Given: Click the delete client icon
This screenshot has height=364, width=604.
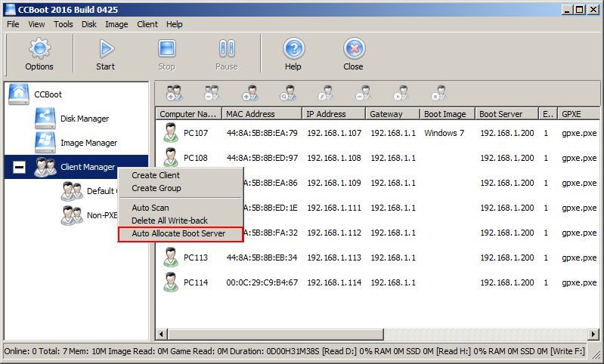Looking at the screenshot, I should tap(364, 93).
